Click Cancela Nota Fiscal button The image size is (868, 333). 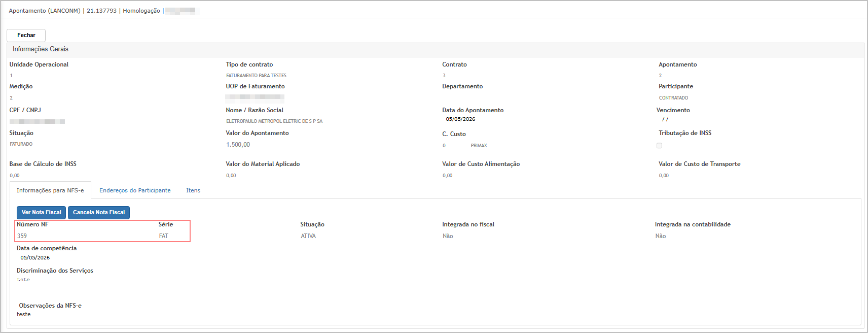99,212
